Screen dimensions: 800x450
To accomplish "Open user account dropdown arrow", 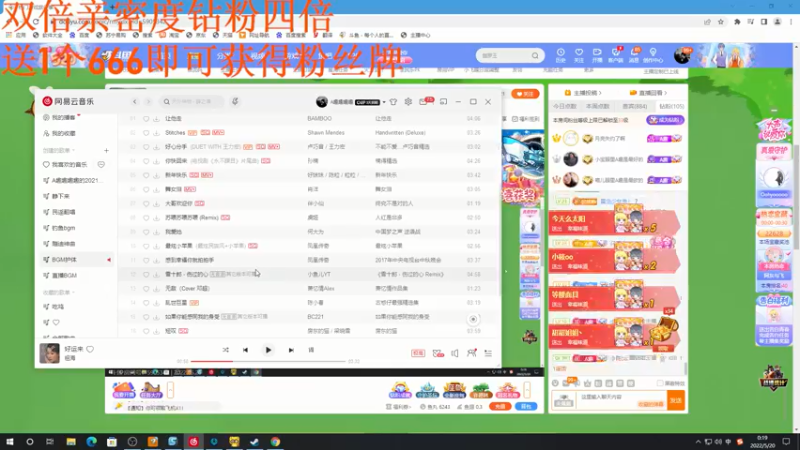I will click(384, 102).
